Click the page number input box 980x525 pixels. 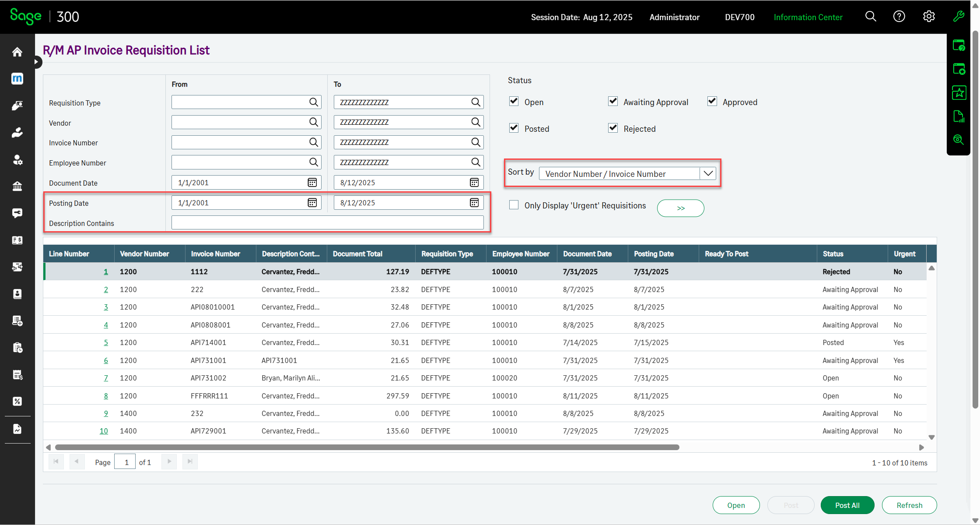pos(125,462)
